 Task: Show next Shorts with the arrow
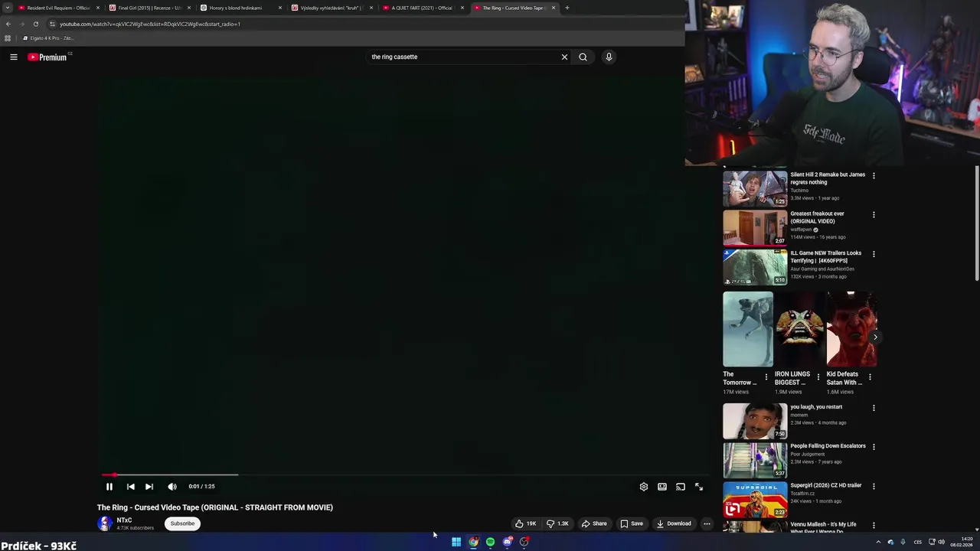(875, 337)
